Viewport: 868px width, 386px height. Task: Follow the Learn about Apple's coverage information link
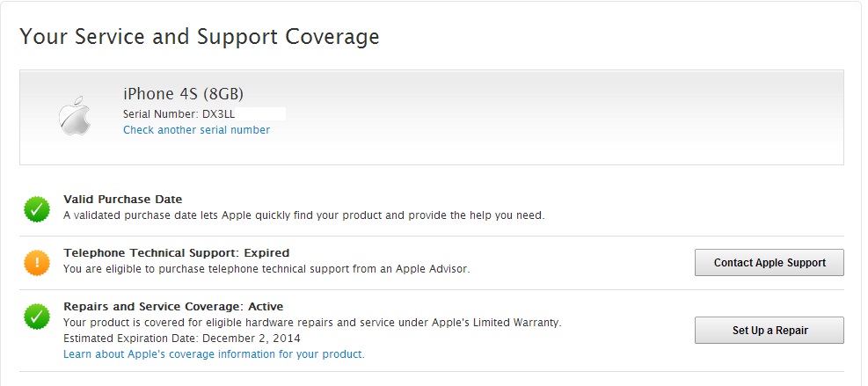(214, 354)
